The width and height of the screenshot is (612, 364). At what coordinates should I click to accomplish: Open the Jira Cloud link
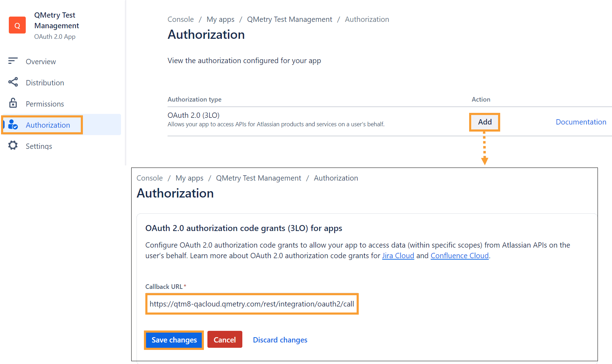click(398, 255)
